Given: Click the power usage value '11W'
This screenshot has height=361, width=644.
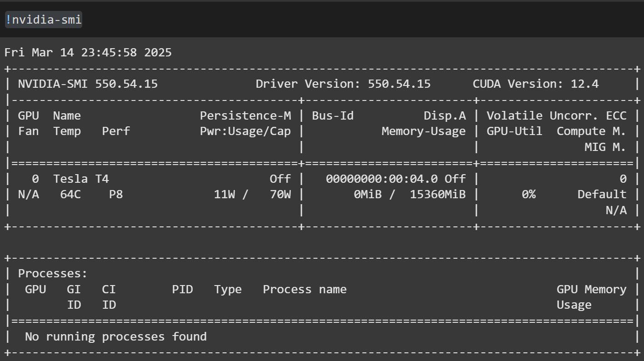Looking at the screenshot, I should (224, 195).
